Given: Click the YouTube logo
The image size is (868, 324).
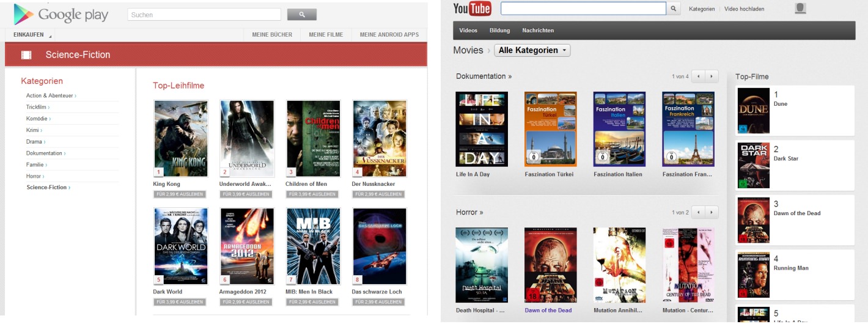Looking at the screenshot, I should pos(472,9).
